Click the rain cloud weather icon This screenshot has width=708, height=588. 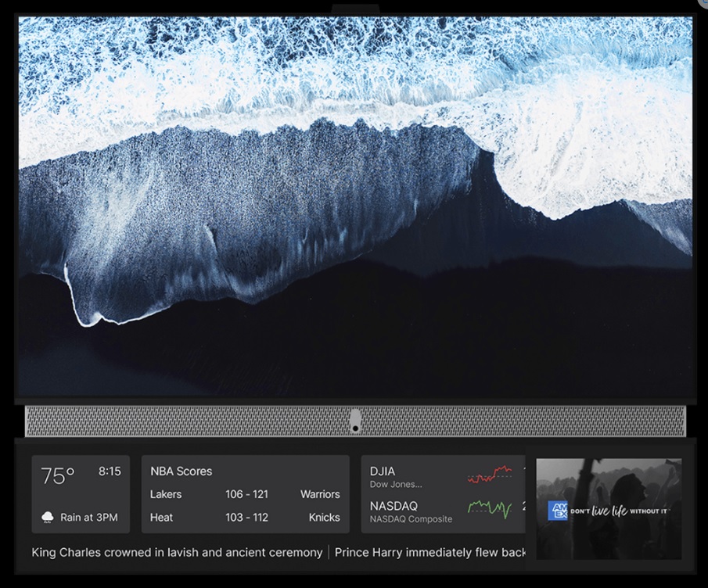48,517
